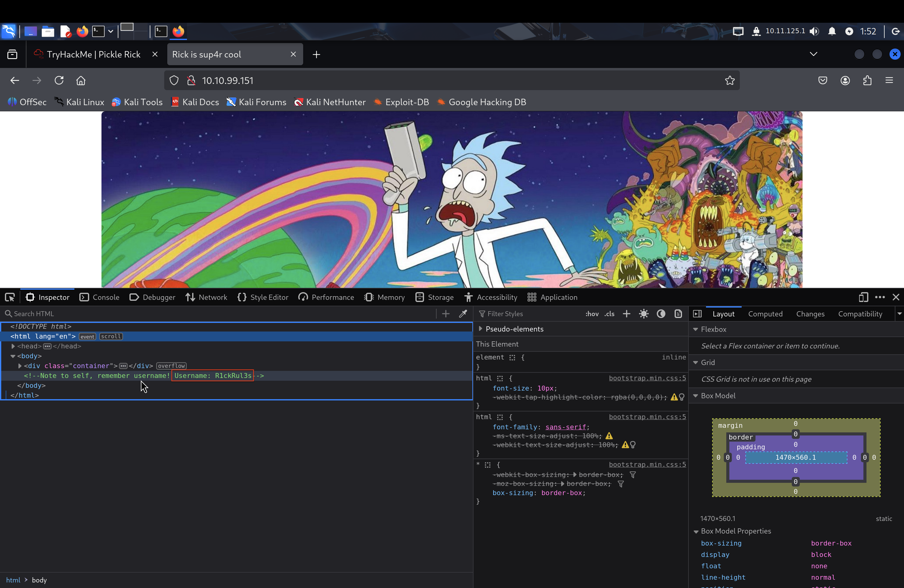Screen dimensions: 904x588
Task: Collapse the Grid section
Action: pos(696,363)
